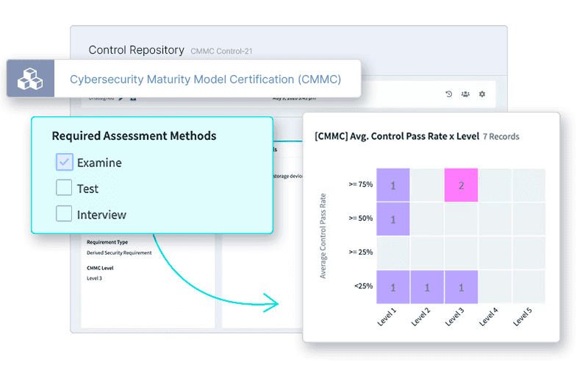This screenshot has height=368, width=588.
Task: Click the Level 2 axis label
Action: pyautogui.click(x=420, y=317)
